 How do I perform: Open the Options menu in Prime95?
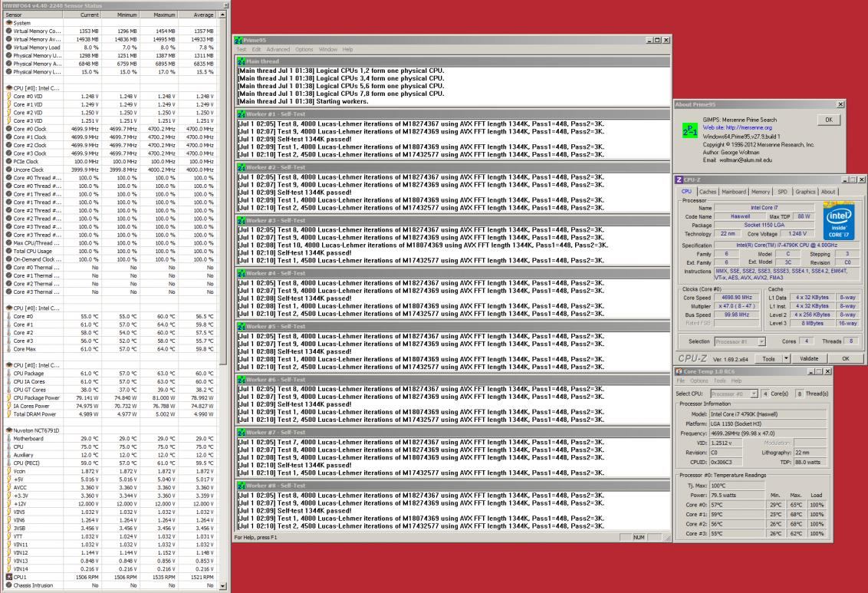click(304, 49)
